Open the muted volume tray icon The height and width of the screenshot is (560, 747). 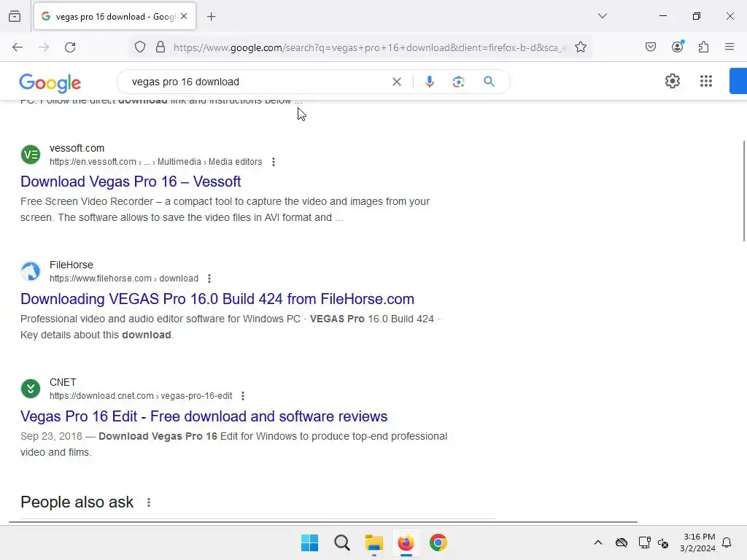pyautogui.click(x=663, y=542)
